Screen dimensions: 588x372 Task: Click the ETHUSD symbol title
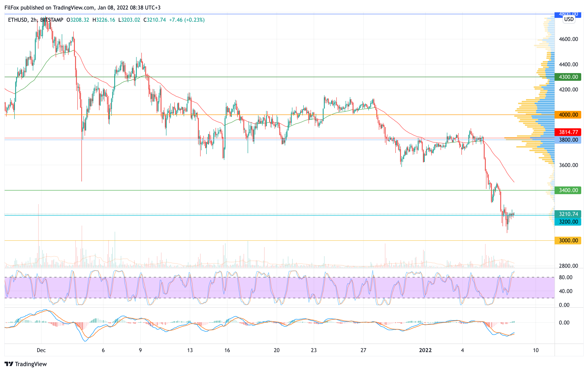[18, 20]
